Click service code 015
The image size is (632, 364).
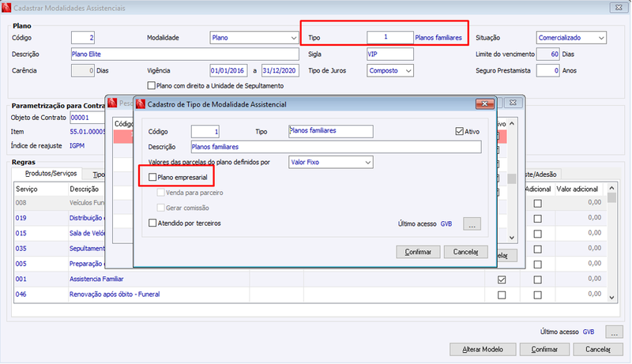click(21, 233)
